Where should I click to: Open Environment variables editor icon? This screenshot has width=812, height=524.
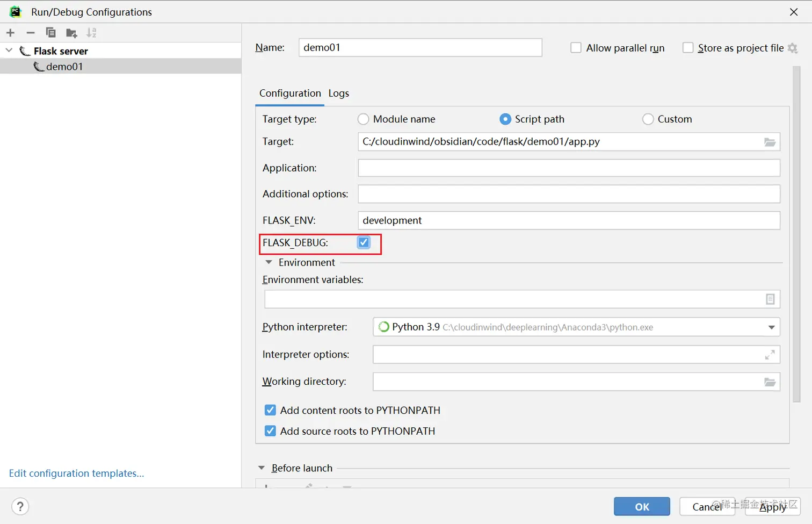click(x=770, y=299)
